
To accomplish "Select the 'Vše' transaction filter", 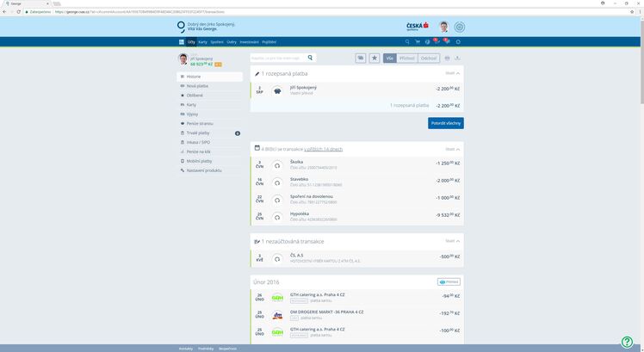I will point(389,58).
